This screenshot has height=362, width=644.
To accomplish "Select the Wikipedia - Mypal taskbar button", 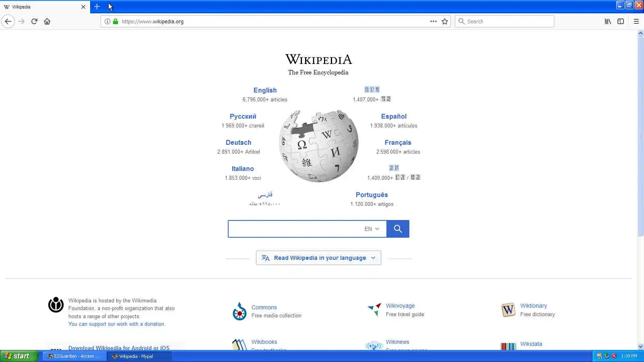I will coord(139,356).
